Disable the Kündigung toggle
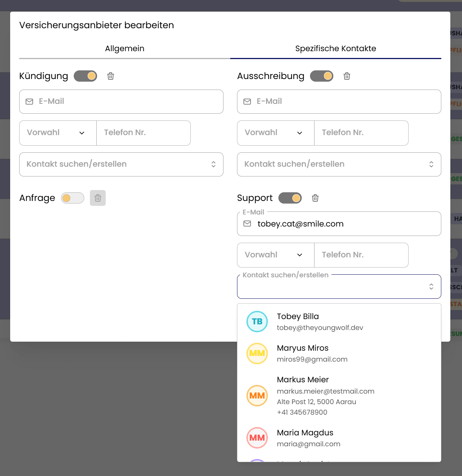462x476 pixels. pos(85,76)
